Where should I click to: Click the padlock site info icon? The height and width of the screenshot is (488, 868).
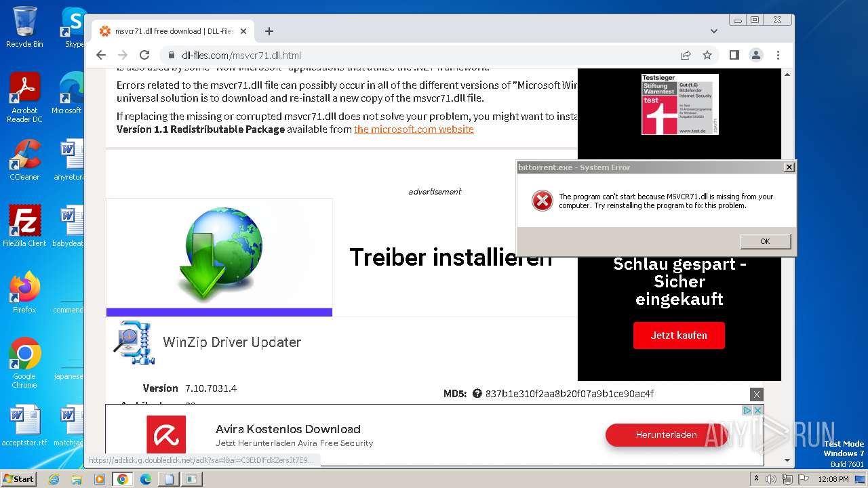pos(172,55)
